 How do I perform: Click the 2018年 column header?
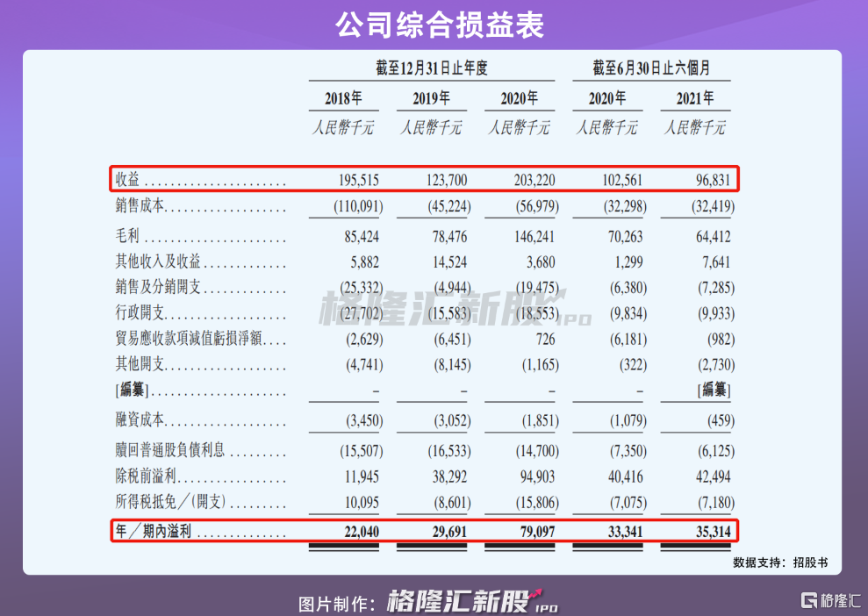coord(343,98)
